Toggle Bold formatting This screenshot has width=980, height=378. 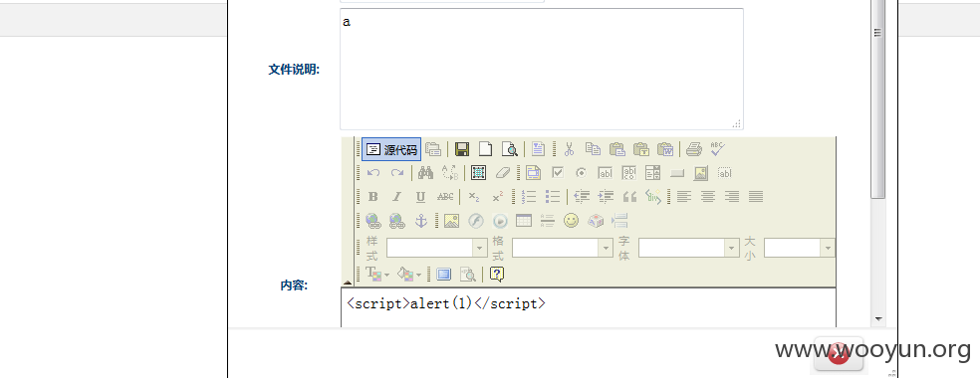click(373, 197)
